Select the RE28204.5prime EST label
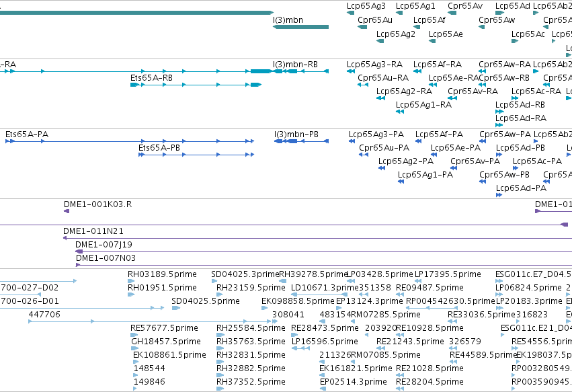572x392 pixels. click(x=430, y=382)
